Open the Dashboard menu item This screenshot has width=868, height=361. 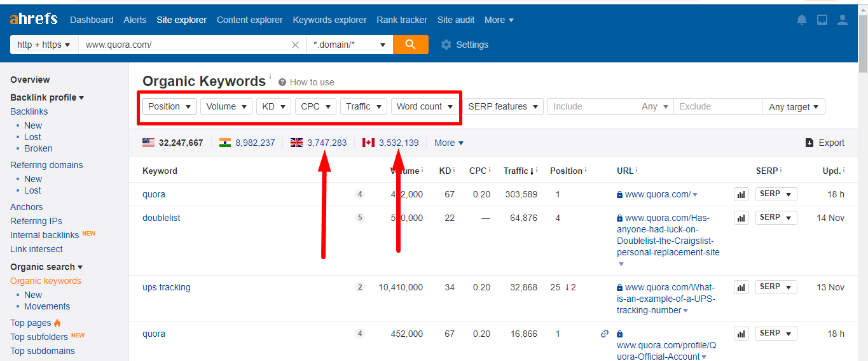92,20
